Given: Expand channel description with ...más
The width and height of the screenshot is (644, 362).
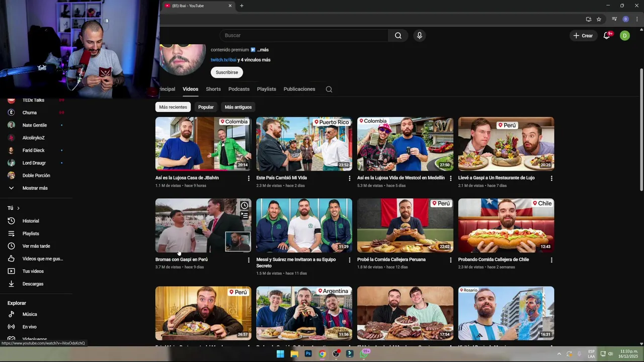Looking at the screenshot, I should (x=263, y=50).
